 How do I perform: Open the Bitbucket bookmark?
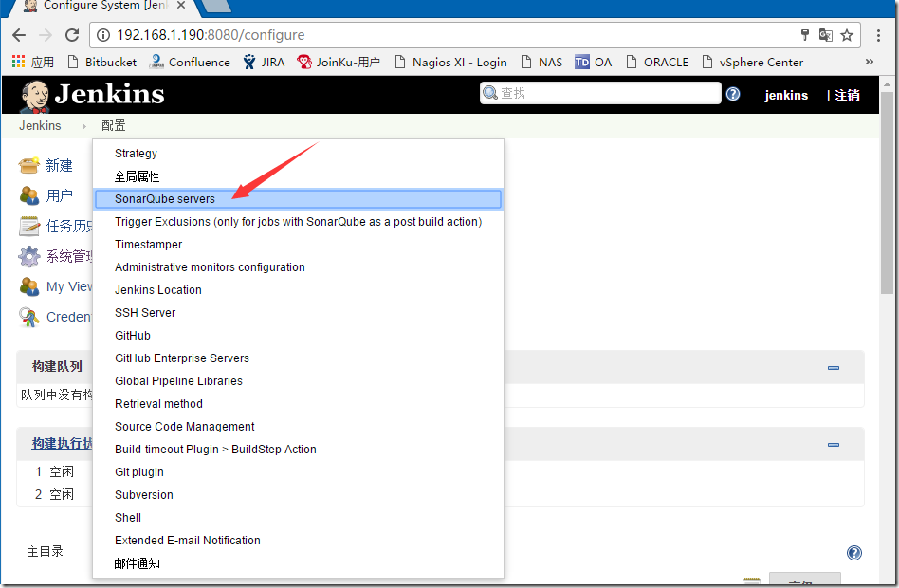(102, 62)
